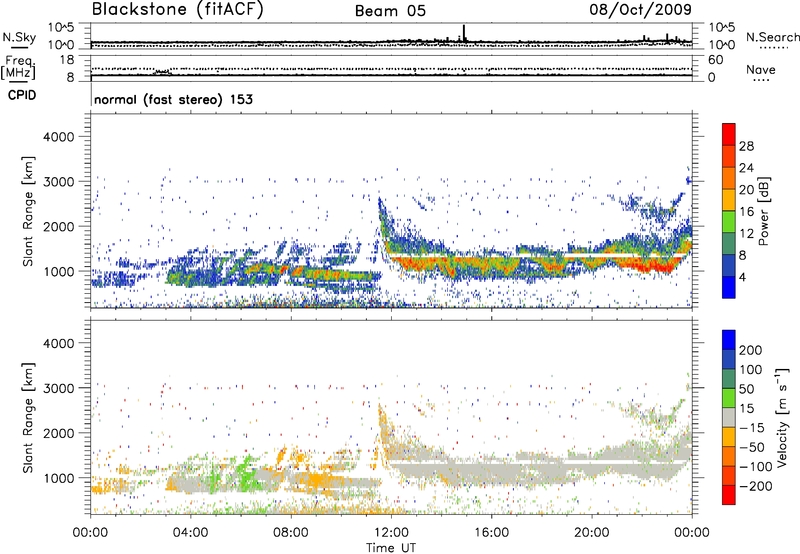Select the power colorbar value '28'
800x554 pixels.
[x=746, y=146]
